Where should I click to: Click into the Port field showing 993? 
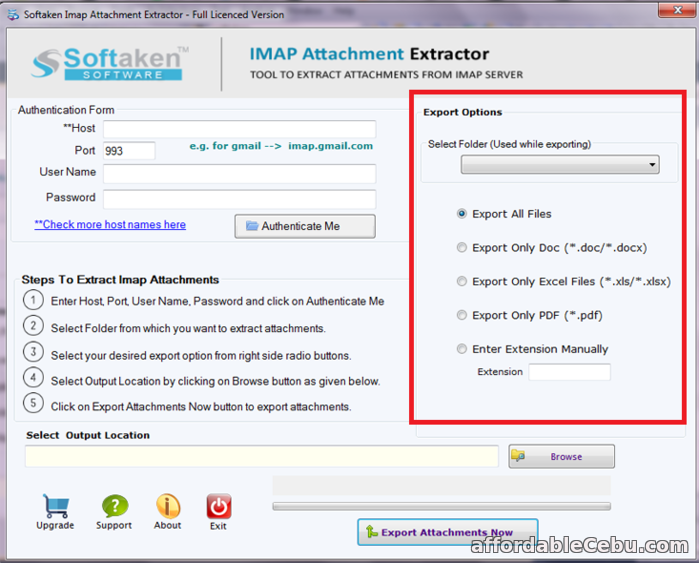pos(129,151)
